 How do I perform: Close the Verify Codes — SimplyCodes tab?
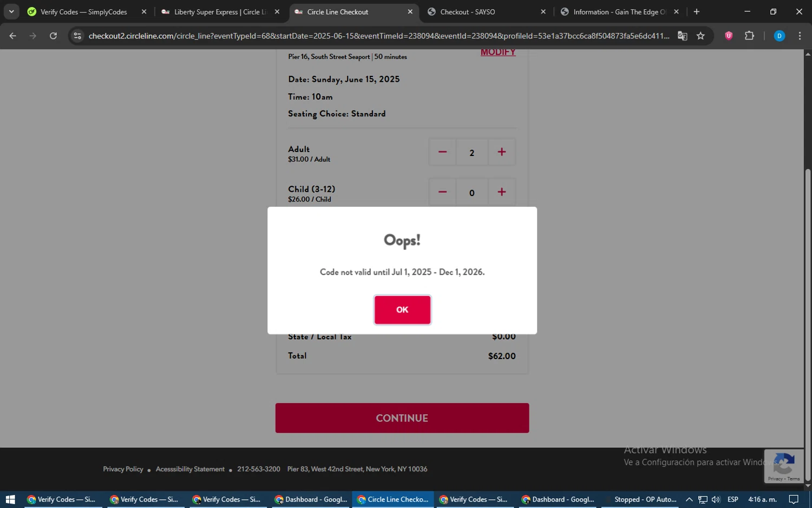pos(144,12)
